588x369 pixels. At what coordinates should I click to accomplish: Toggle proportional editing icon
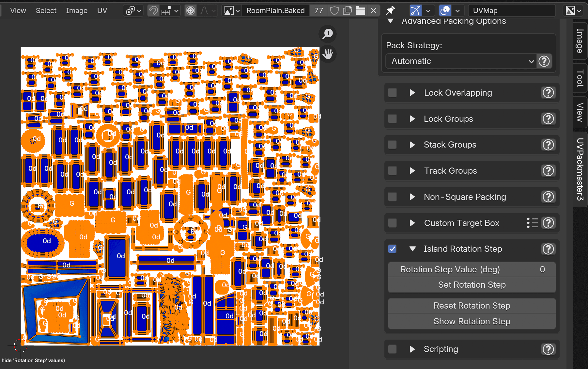pos(191,11)
